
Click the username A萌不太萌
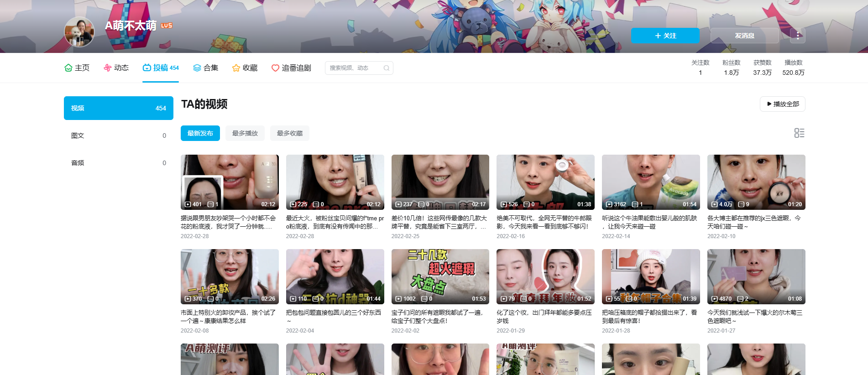[x=131, y=26]
